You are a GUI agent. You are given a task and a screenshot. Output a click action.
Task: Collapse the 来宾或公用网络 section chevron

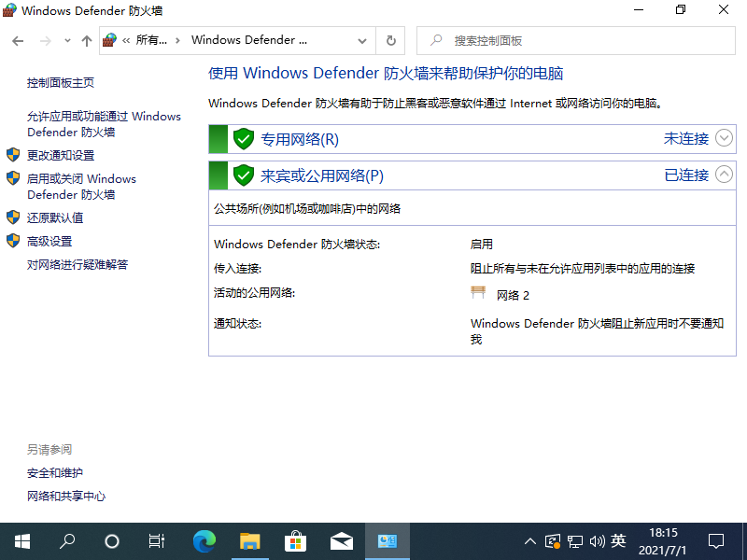coord(725,175)
